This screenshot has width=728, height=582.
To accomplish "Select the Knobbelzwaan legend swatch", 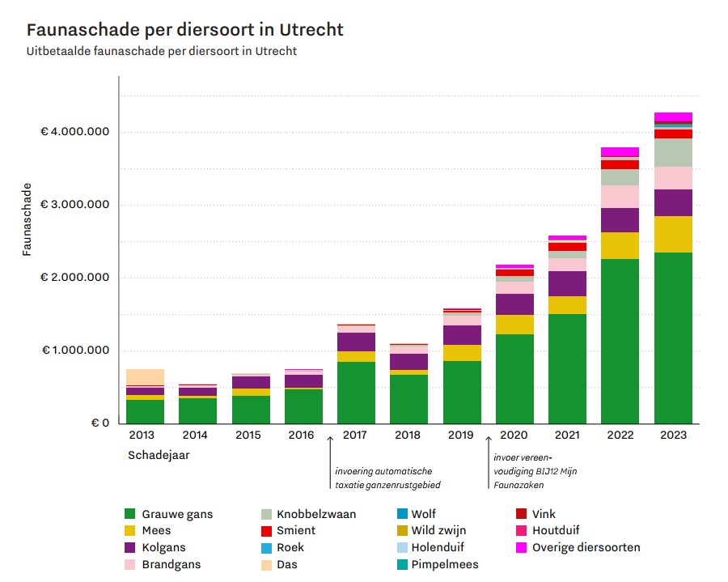I will 265,514.
